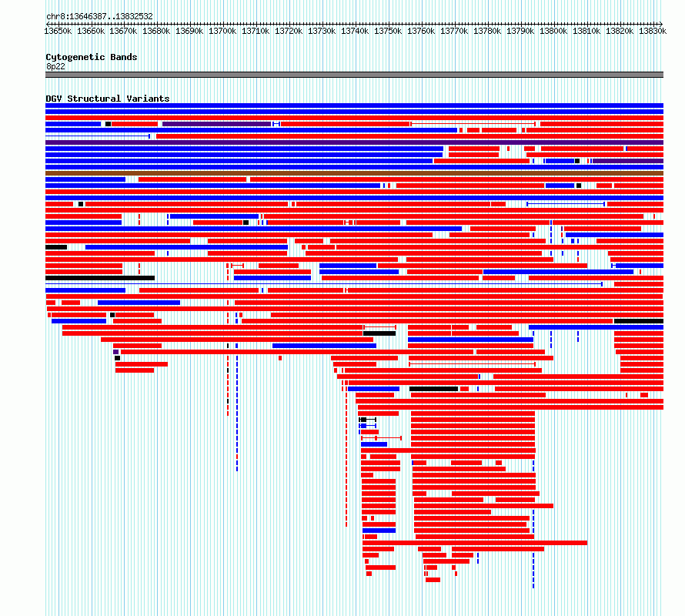The height and width of the screenshot is (616, 685).
Task: Open the DGV Structural Variants track title
Action: click(108, 99)
